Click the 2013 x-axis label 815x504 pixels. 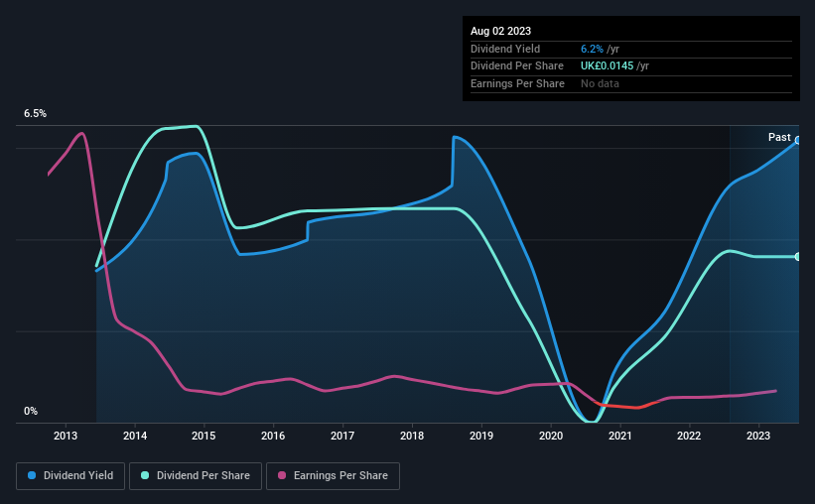tap(66, 436)
